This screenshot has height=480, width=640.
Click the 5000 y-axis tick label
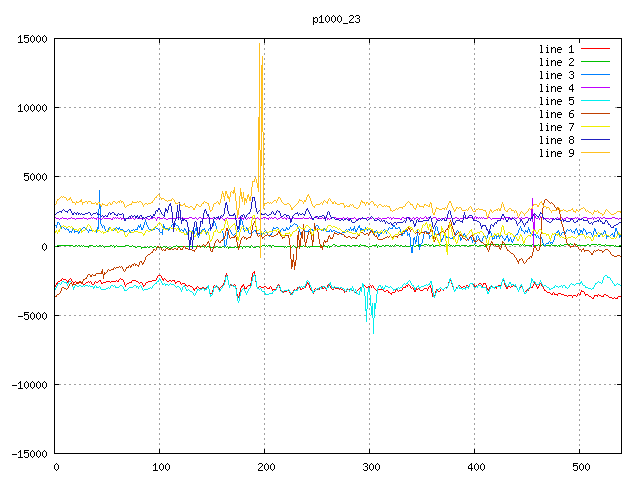pos(35,177)
